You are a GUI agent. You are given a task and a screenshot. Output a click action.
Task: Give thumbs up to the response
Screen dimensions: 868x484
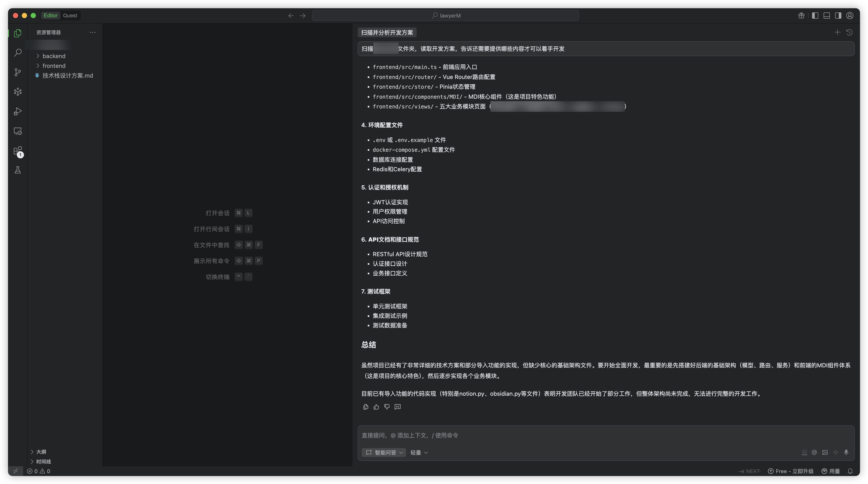click(x=376, y=407)
